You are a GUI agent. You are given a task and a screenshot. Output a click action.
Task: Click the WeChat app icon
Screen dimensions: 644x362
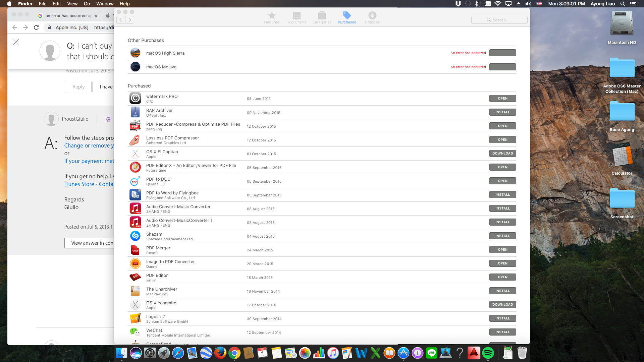pos(135,332)
